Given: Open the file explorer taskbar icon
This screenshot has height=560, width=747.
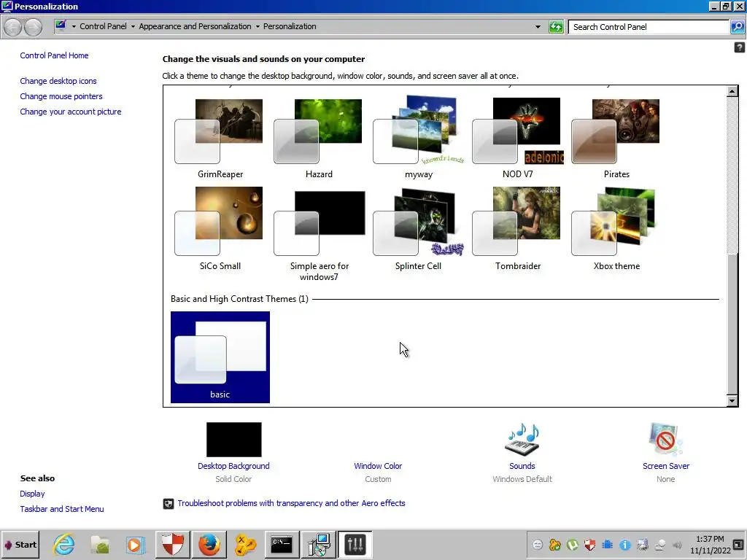Looking at the screenshot, I should 100,545.
